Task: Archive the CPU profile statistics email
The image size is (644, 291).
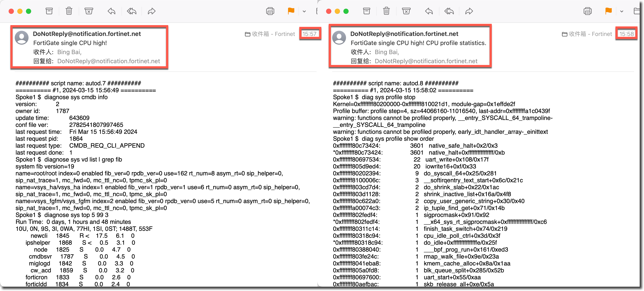Action: point(367,11)
